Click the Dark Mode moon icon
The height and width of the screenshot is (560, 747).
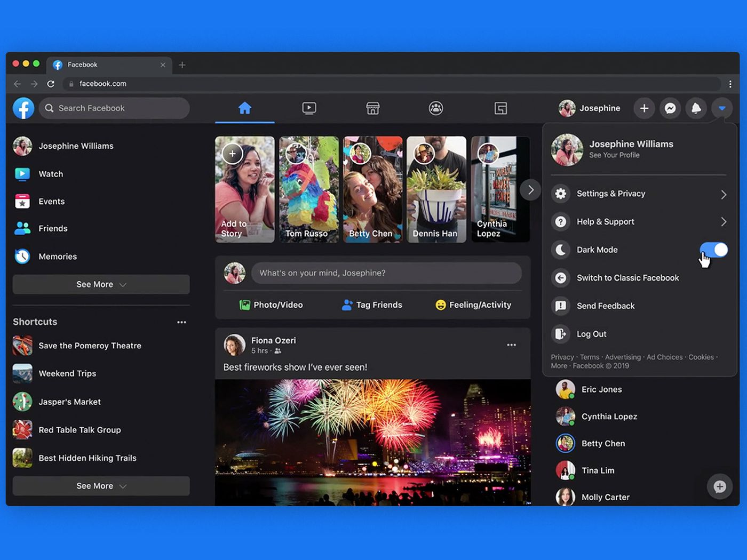[561, 250]
